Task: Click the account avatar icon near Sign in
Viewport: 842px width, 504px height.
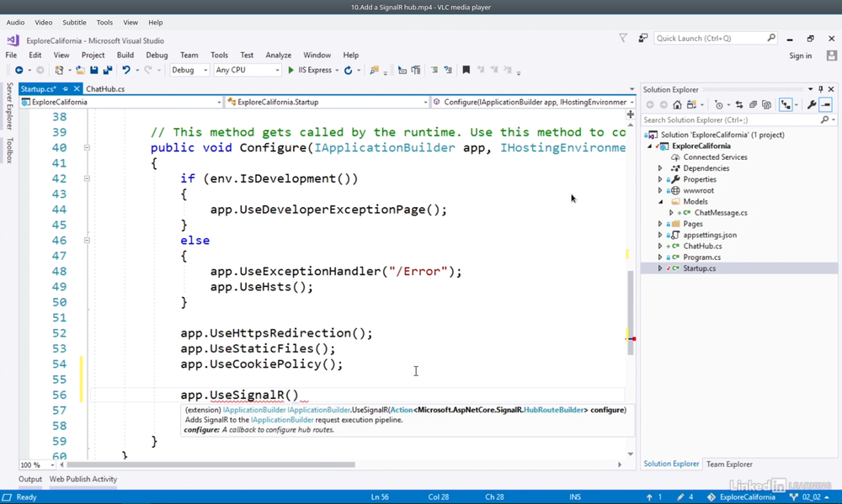Action: [832, 56]
